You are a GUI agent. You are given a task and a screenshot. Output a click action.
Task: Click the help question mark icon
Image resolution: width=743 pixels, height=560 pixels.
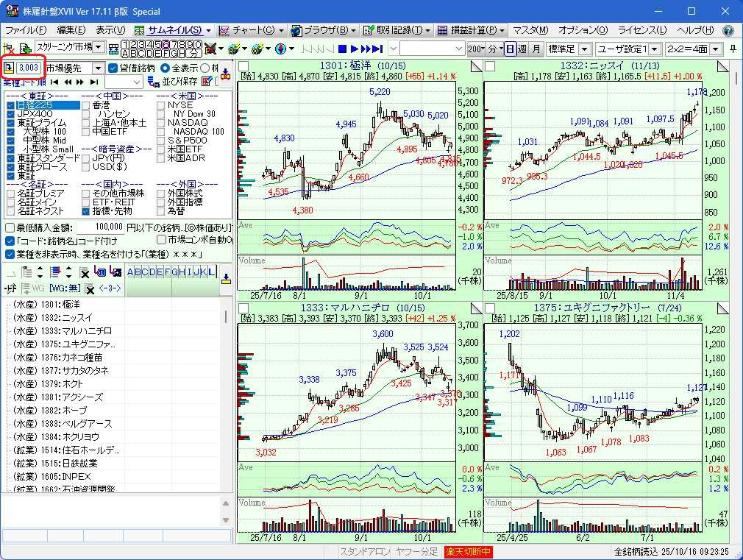(728, 30)
